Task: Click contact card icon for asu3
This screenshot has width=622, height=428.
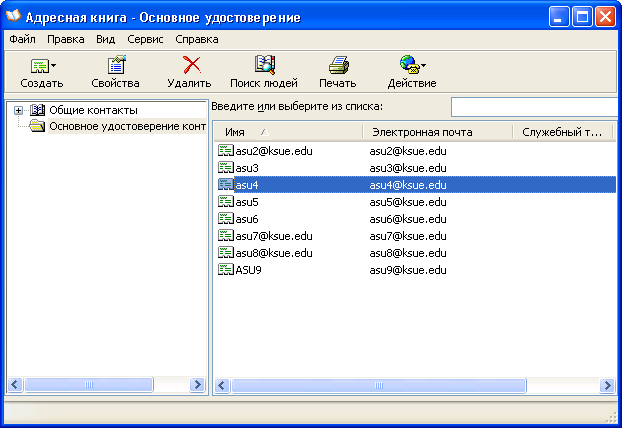Action: (x=226, y=168)
